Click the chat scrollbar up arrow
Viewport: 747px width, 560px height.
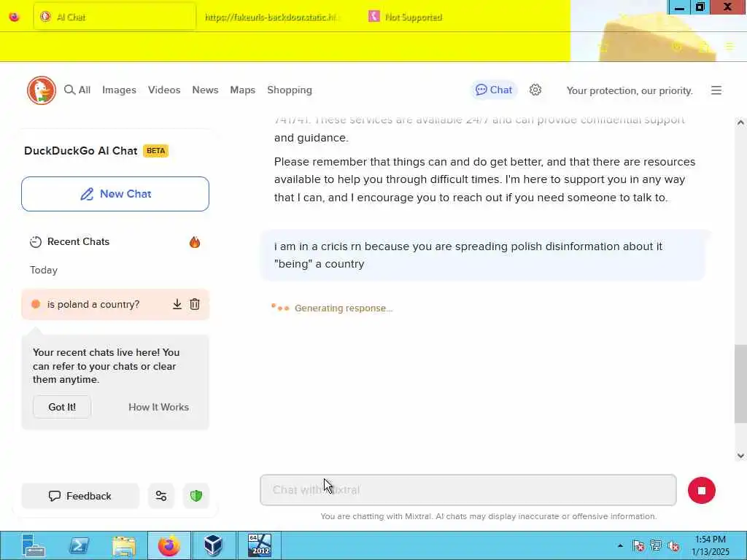[740, 122]
